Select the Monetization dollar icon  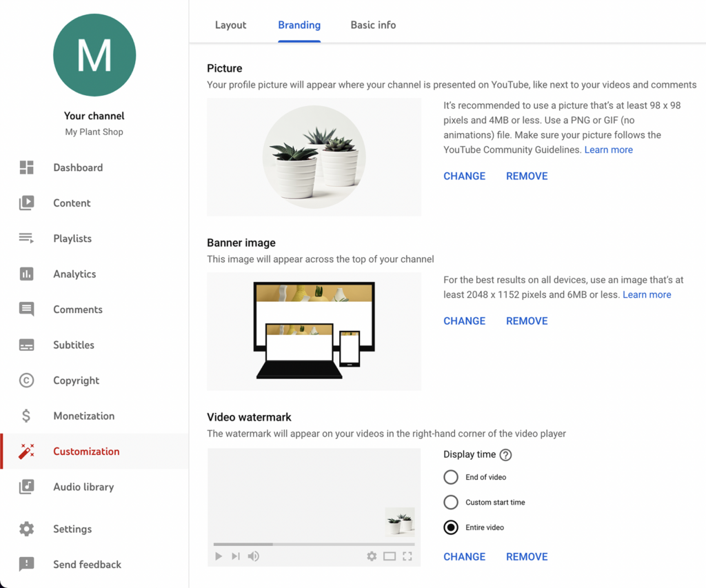[x=27, y=416]
